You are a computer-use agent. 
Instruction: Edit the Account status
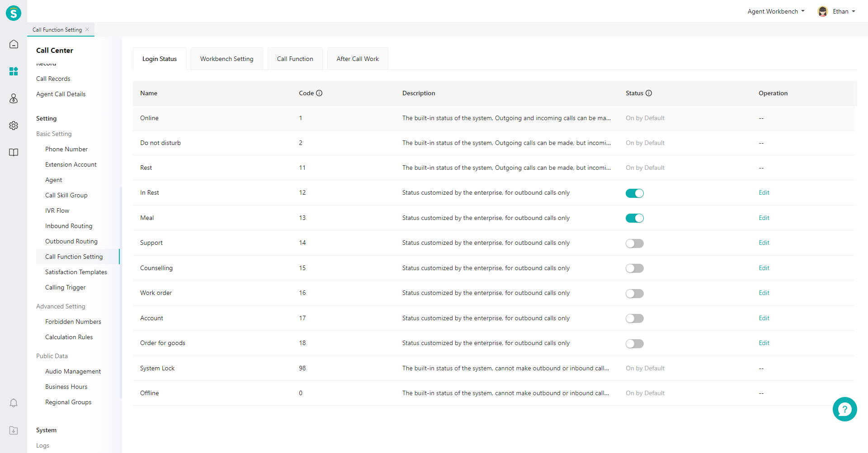point(764,318)
